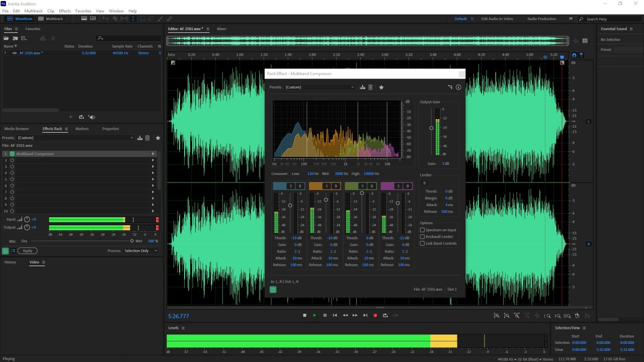This screenshot has height=362, width=644.
Task: Click the info icon in Multiband Compressor dialog
Action: (x=458, y=87)
